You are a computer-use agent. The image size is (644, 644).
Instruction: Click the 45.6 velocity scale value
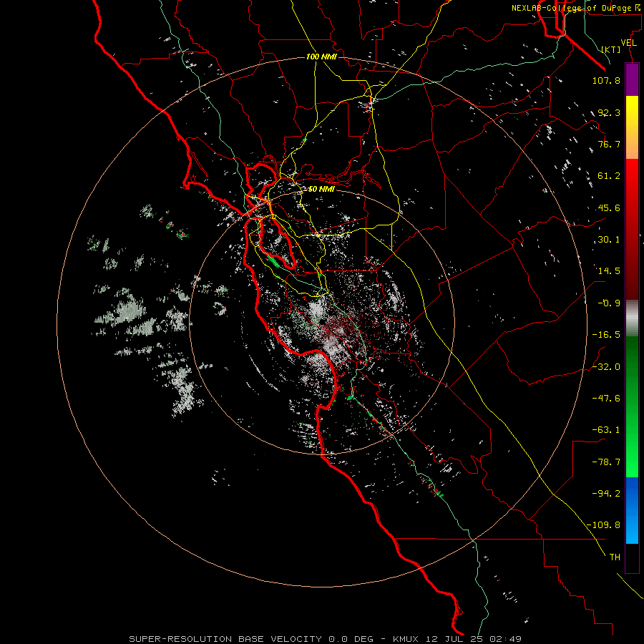(x=609, y=208)
